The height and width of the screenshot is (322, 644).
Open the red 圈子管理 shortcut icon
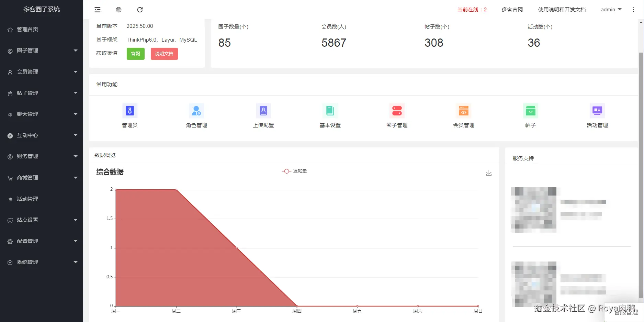click(x=397, y=111)
